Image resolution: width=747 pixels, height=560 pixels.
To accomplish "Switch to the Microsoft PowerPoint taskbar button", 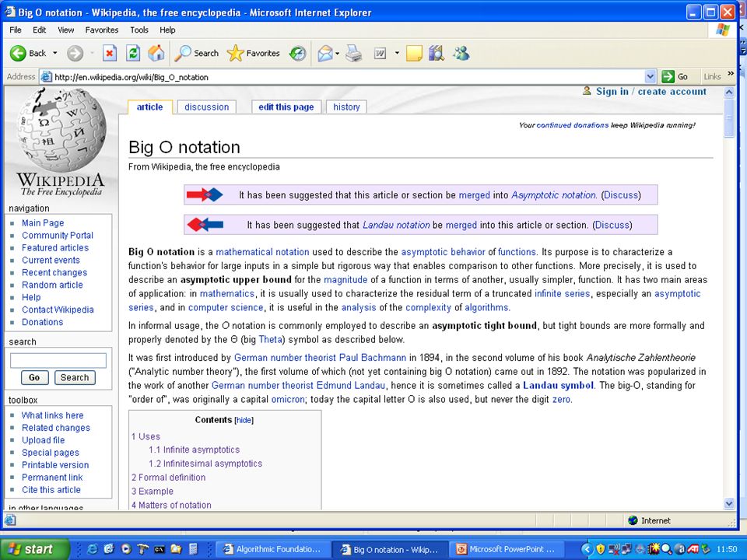I will click(x=506, y=549).
